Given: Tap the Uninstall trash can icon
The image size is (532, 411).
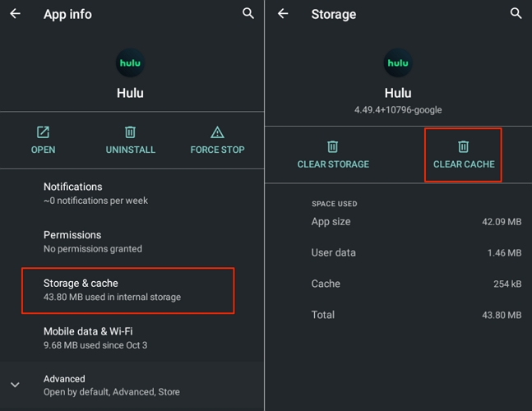Looking at the screenshot, I should [x=130, y=132].
